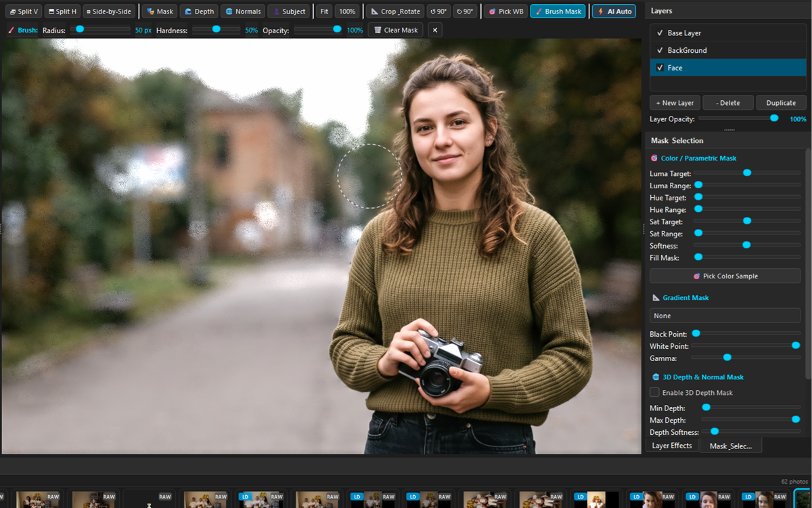Click the Layers panel title
Image resolution: width=812 pixels, height=508 pixels.
click(662, 11)
